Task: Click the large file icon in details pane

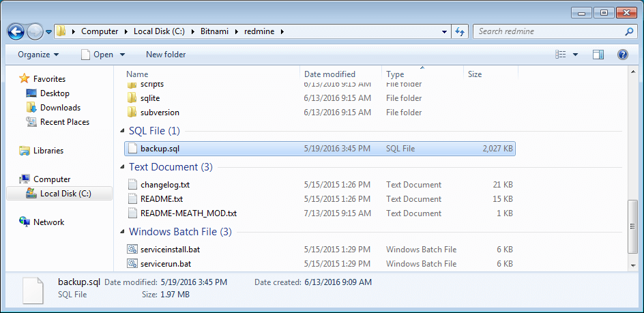Action: pos(33,290)
